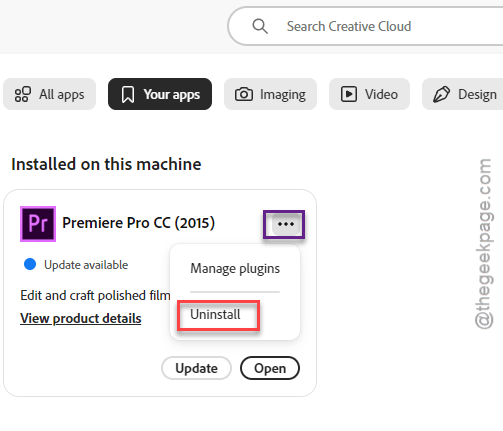Click the Update available status text
Image resolution: width=503 pixels, height=431 pixels.
[x=86, y=265]
